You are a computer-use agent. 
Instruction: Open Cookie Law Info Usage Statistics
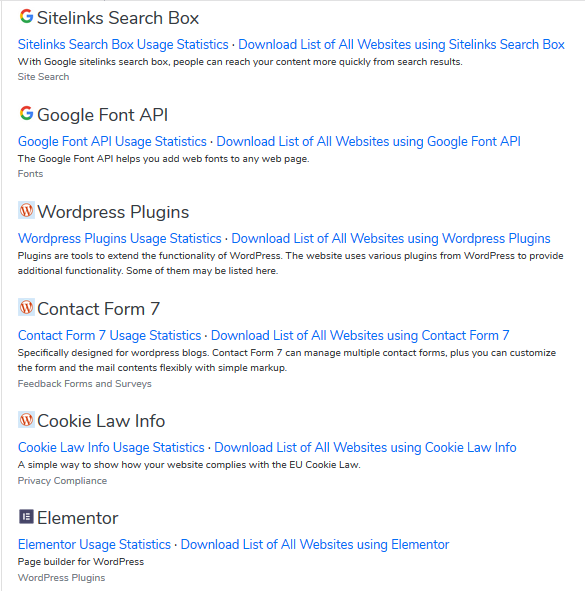pos(111,447)
